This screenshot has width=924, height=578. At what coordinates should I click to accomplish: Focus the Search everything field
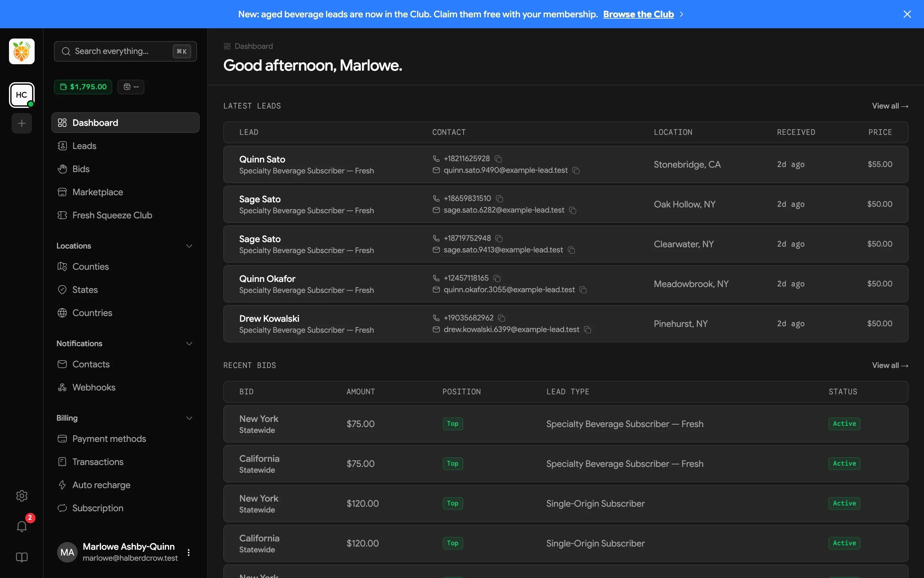(x=125, y=51)
